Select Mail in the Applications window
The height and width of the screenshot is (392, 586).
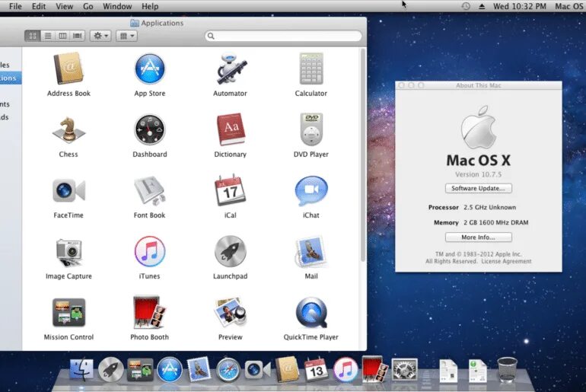tap(311, 251)
